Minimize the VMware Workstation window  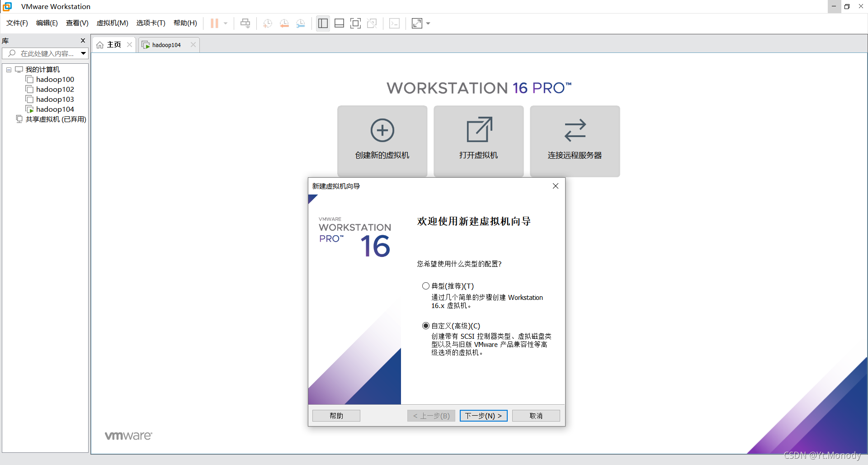834,6
